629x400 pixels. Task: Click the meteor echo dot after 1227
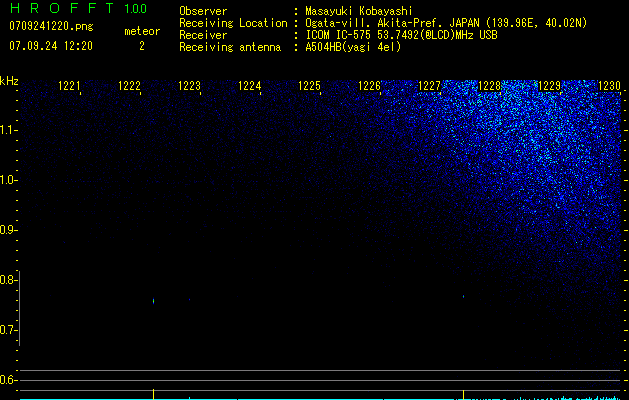point(463,296)
